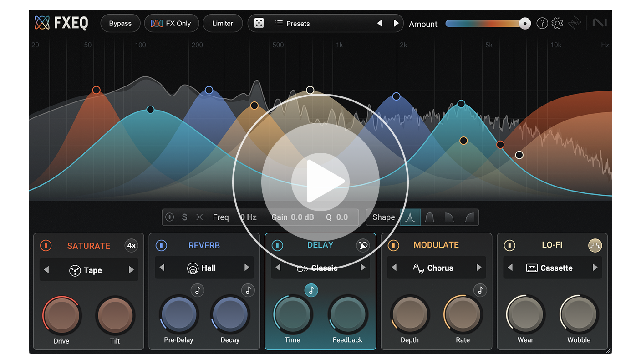Image resolution: width=641 pixels, height=364 pixels.
Task: Click the Tilt knob
Action: coord(115,315)
